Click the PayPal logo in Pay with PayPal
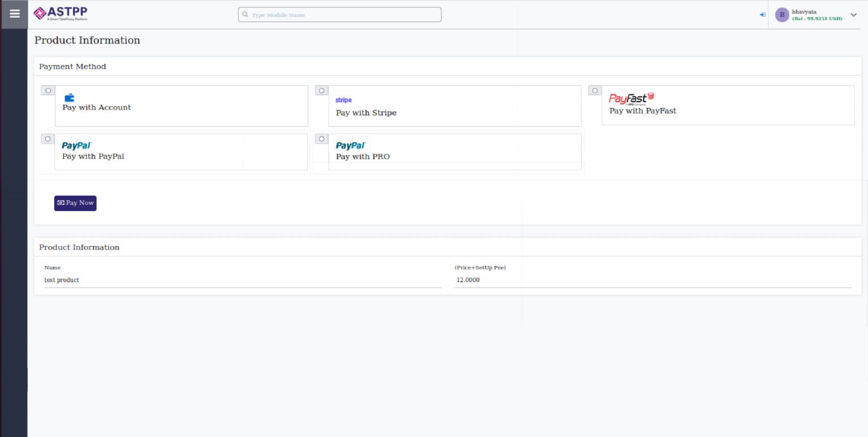 click(x=76, y=145)
